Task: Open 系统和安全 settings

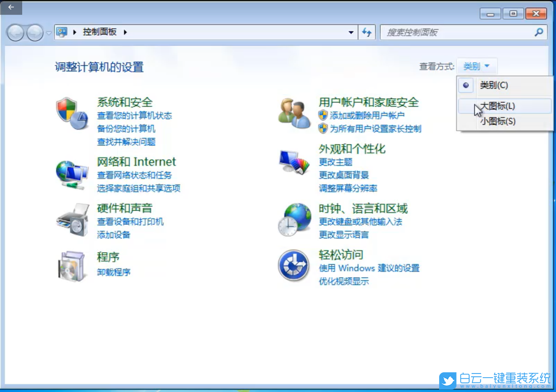Action: pos(125,103)
